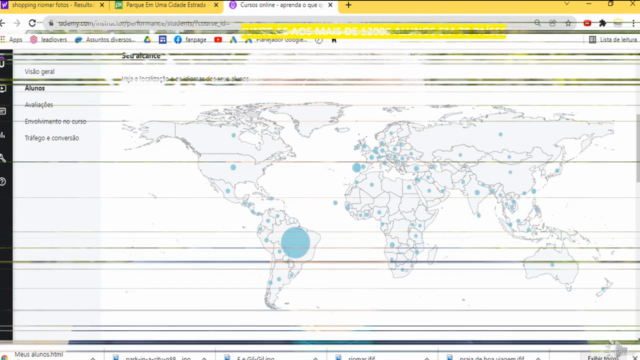Open the Planejador Google bookmark
640x360 pixels.
tap(276, 40)
